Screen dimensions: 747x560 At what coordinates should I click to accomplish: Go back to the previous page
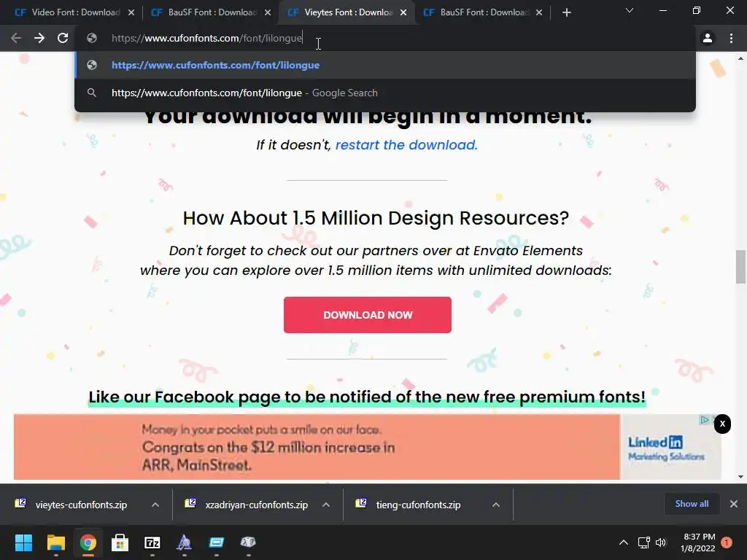[x=16, y=38]
